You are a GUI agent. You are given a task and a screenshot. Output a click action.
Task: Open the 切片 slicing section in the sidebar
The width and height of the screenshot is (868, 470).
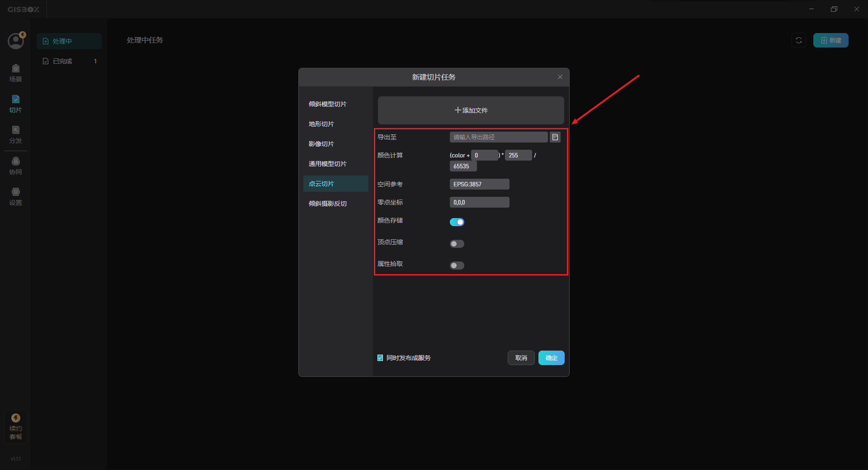[x=16, y=104]
